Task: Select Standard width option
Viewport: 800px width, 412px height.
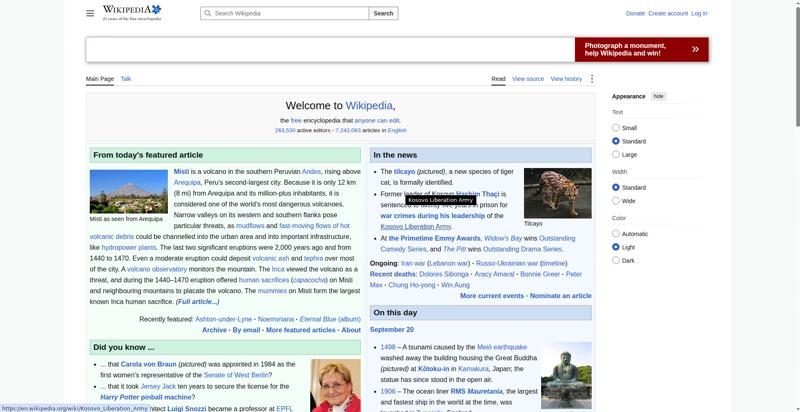Action: [x=616, y=188]
